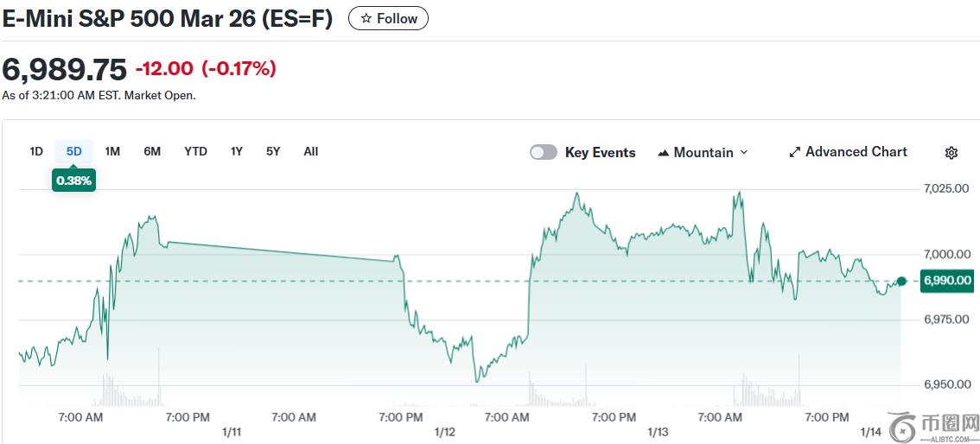Select the 1D time range tab

pyautogui.click(x=36, y=151)
